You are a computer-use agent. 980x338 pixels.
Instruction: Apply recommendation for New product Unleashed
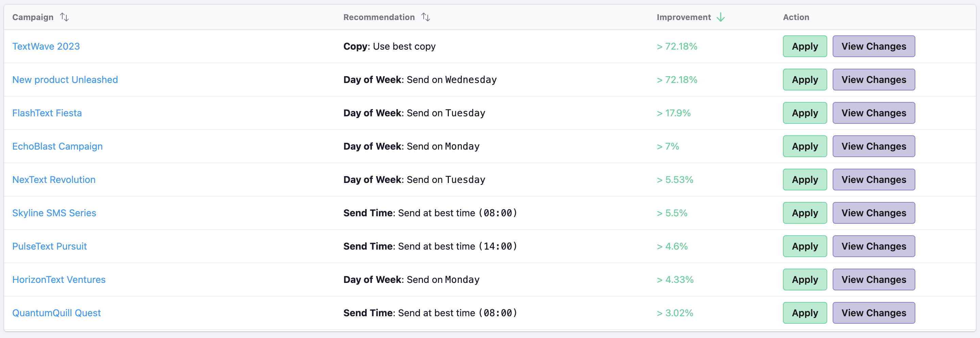coord(805,80)
